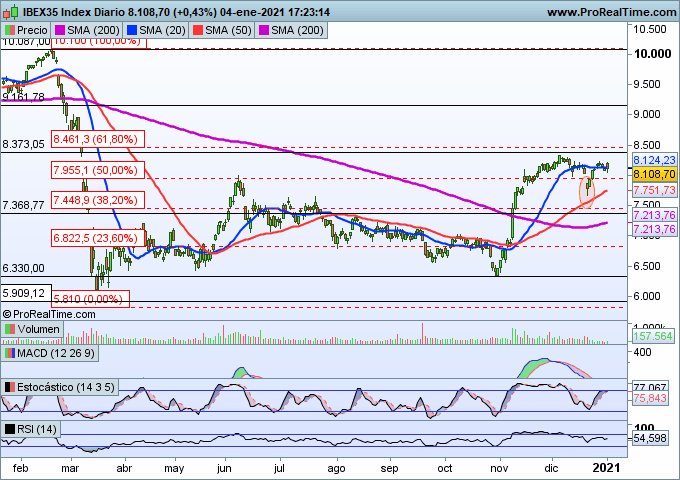Click the 'mar' month label on time axis
680x480 pixels.
coord(70,468)
